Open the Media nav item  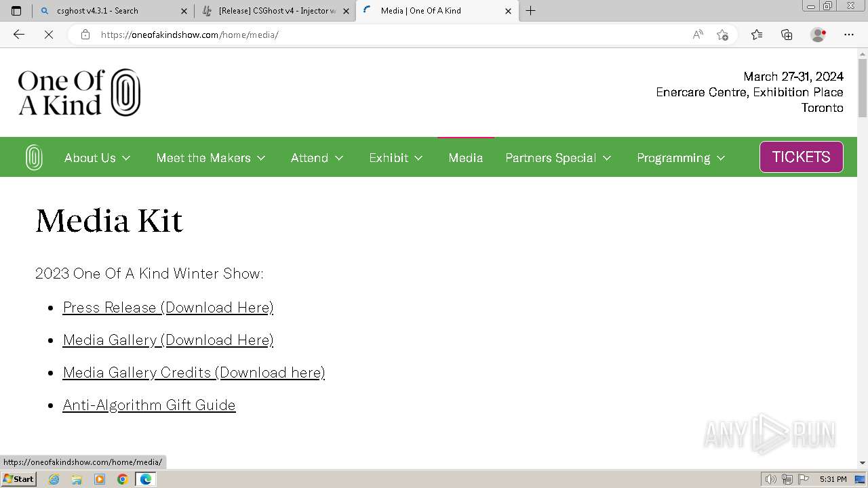(x=466, y=157)
